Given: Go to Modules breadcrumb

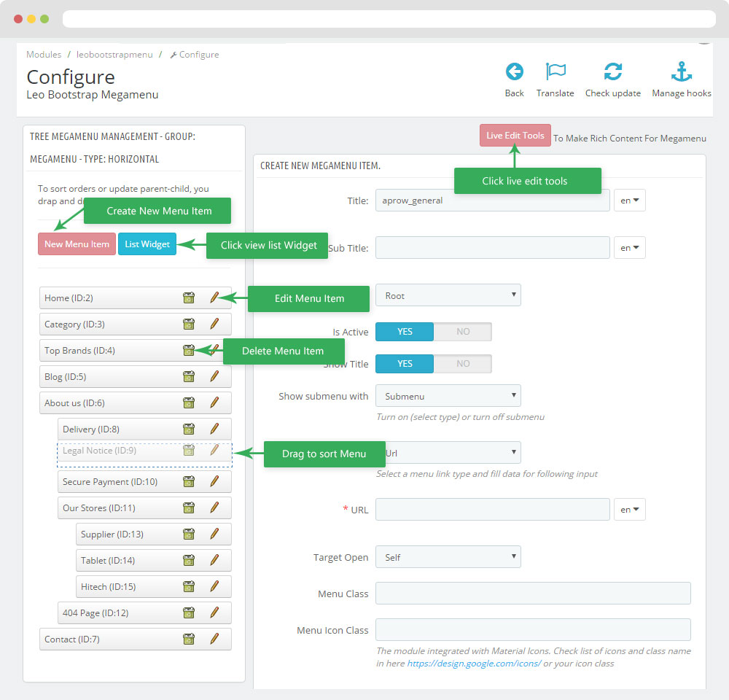Looking at the screenshot, I should pos(44,55).
